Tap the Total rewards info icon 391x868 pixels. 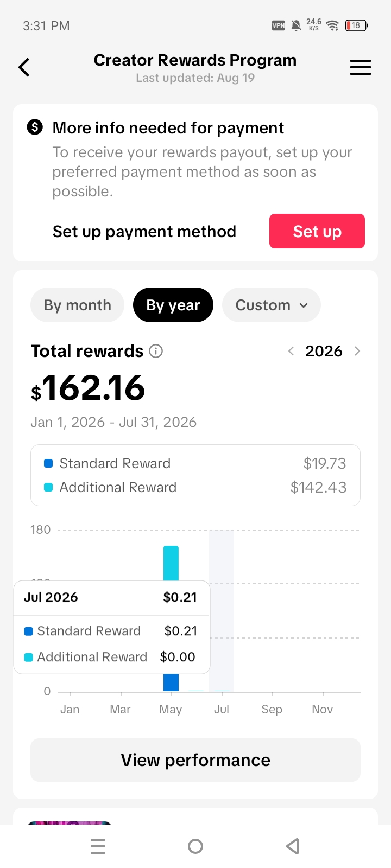click(x=156, y=351)
